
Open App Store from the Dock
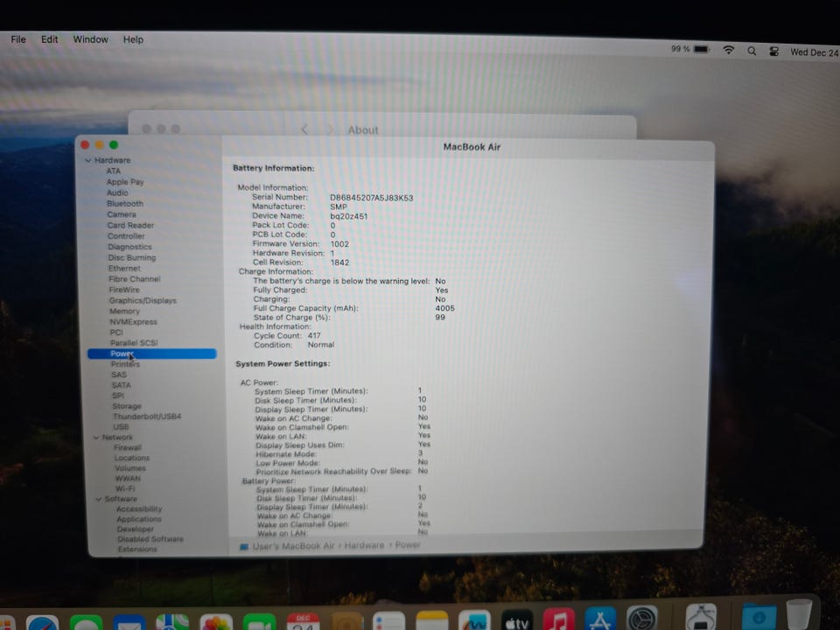tap(600, 619)
